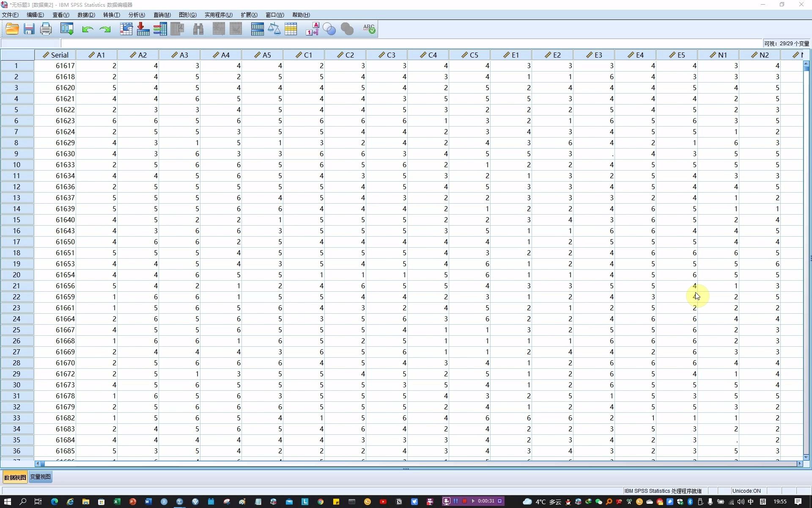Click the vertical scrollbar up arrow
The image size is (812, 508).
pyautogui.click(x=806, y=64)
